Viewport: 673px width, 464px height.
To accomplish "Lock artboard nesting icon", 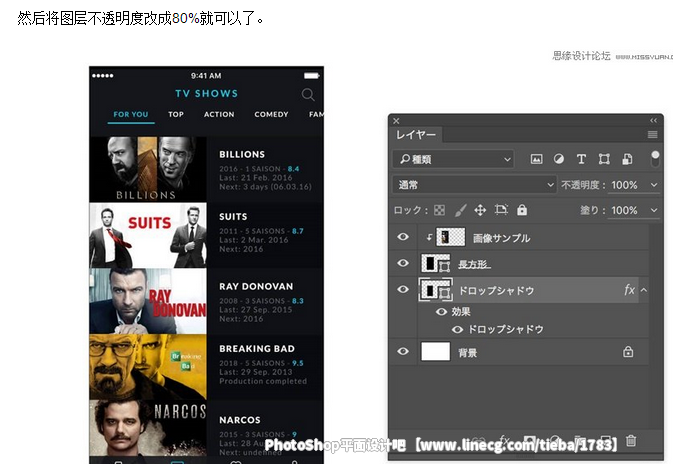I will (x=501, y=209).
